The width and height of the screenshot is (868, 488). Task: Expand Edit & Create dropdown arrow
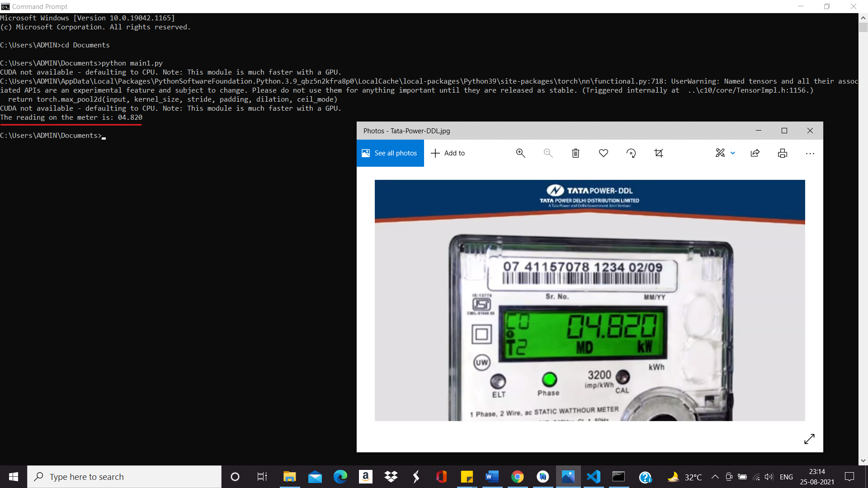(733, 153)
